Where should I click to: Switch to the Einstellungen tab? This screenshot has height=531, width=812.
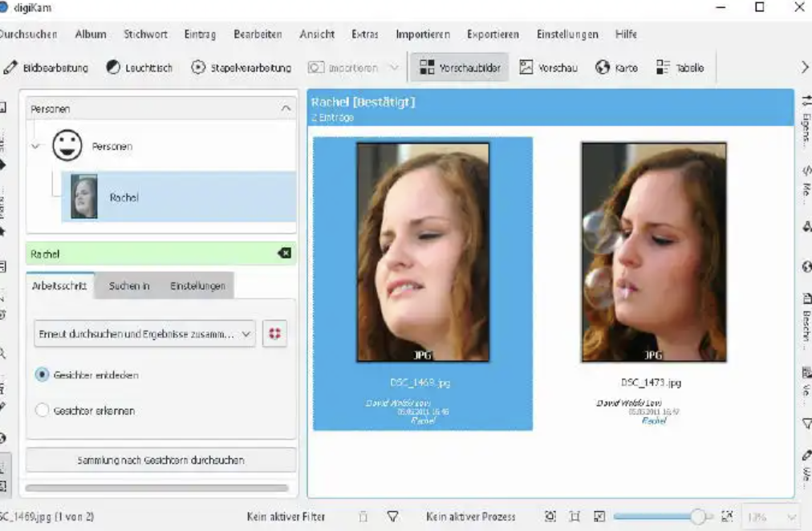pos(197,286)
